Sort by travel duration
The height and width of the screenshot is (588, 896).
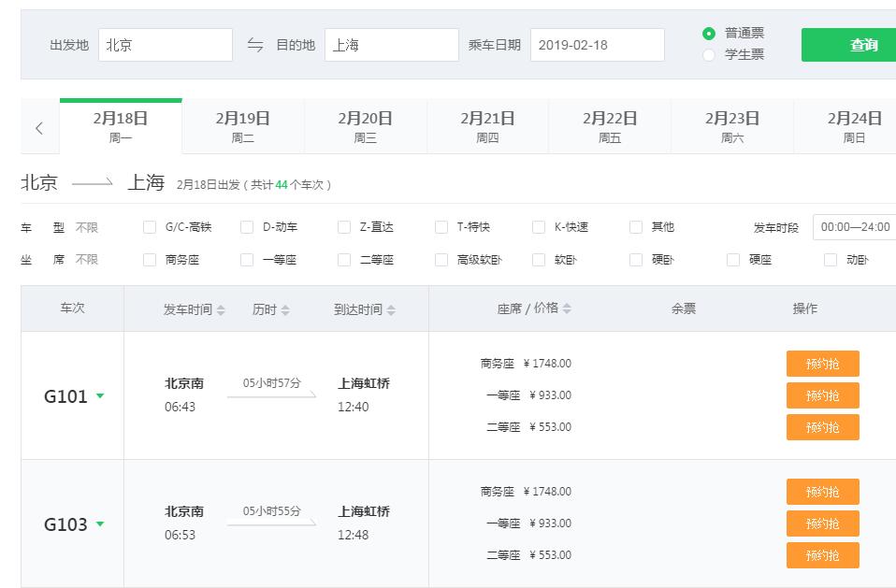(x=271, y=309)
